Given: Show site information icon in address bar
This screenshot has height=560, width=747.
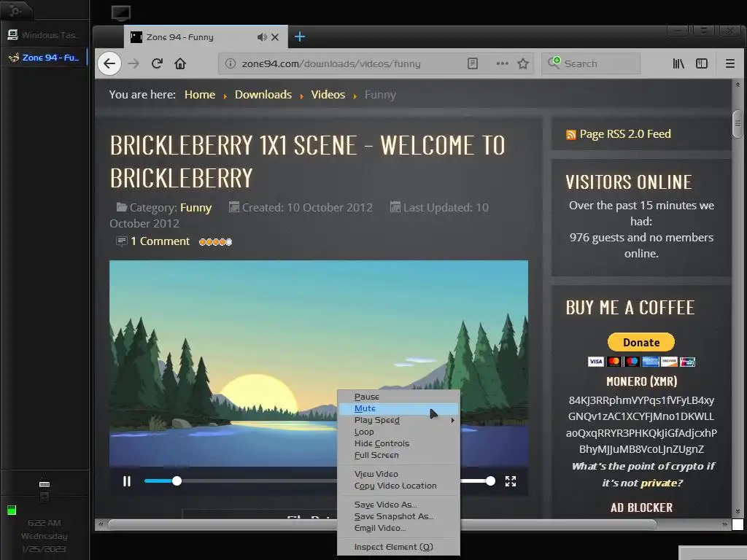Looking at the screenshot, I should coord(231,63).
